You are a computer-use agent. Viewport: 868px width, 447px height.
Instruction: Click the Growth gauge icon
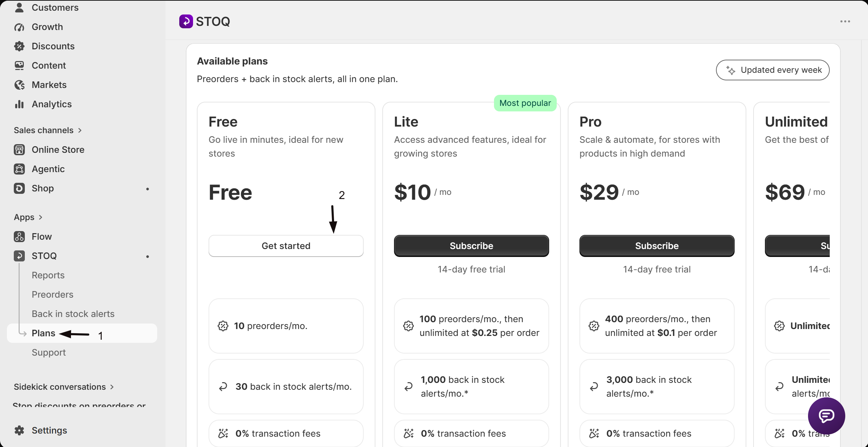pos(19,27)
